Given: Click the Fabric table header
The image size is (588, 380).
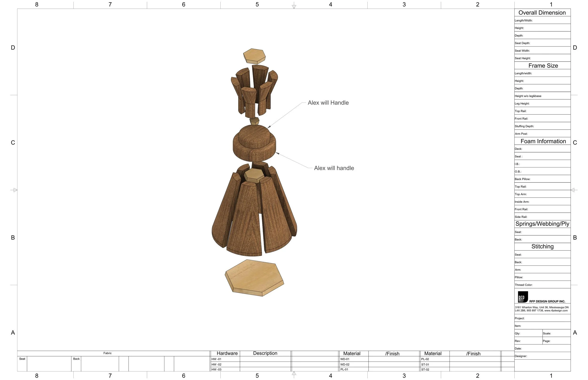Looking at the screenshot, I should point(107,353).
